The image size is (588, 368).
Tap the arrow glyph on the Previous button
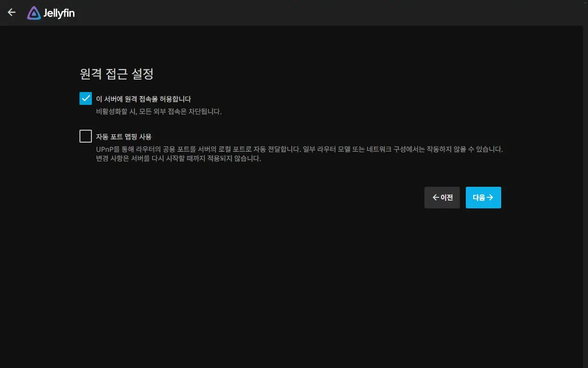pos(435,197)
